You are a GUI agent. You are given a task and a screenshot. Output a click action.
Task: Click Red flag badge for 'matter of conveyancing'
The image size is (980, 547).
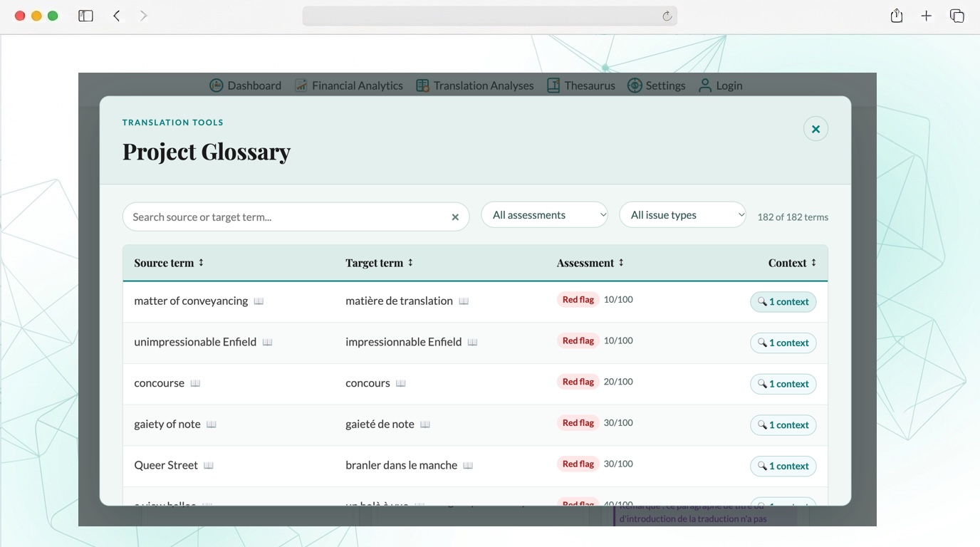578,300
